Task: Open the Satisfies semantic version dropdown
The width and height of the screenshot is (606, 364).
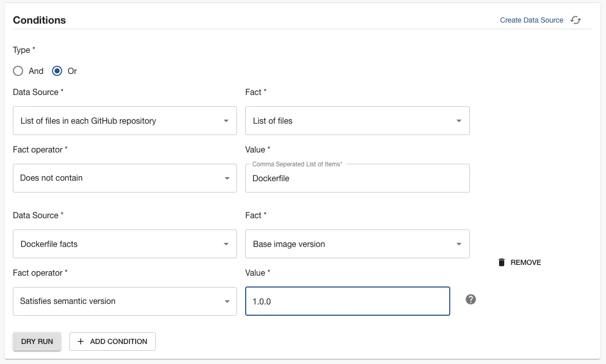Action: click(x=124, y=301)
